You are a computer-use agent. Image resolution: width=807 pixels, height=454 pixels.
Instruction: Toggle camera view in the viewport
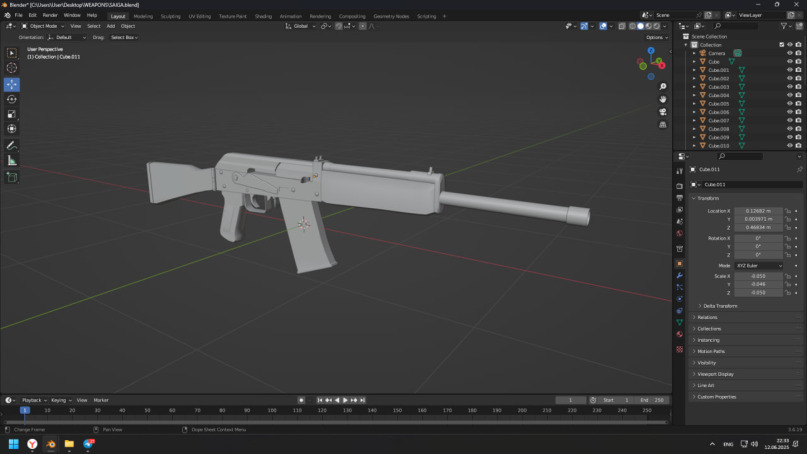(662, 112)
